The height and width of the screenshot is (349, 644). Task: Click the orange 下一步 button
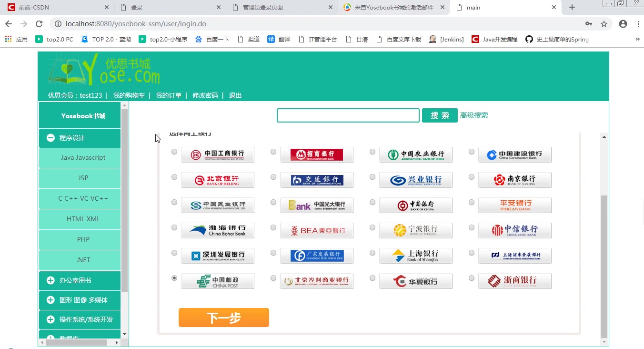click(x=223, y=318)
